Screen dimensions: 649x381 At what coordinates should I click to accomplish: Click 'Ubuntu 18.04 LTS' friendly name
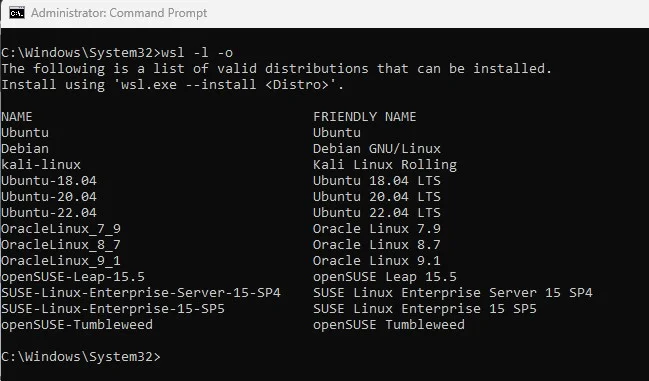click(x=377, y=181)
